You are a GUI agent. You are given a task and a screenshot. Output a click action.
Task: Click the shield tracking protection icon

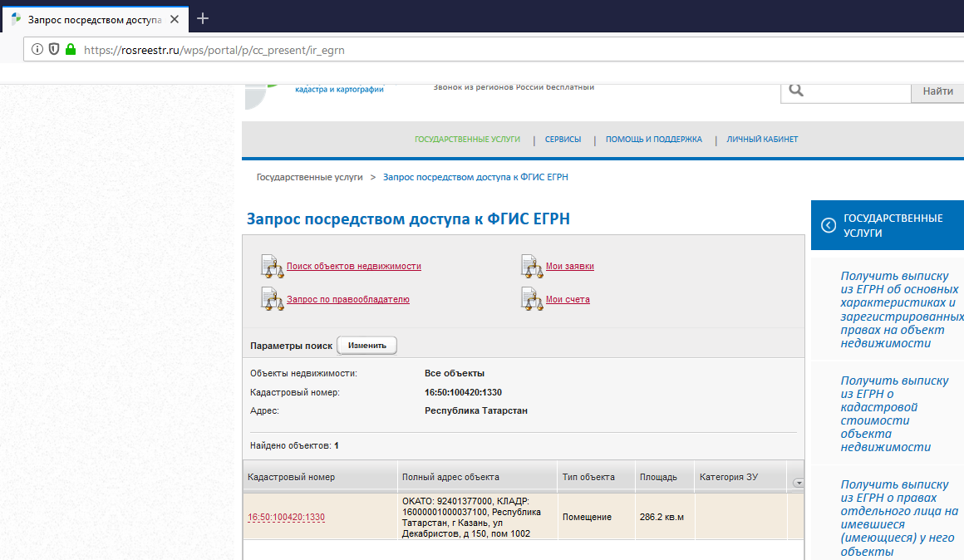click(x=54, y=50)
